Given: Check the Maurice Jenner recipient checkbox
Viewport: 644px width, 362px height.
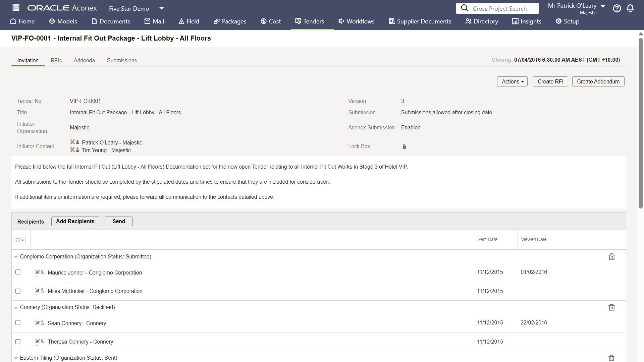Looking at the screenshot, I should pyautogui.click(x=18, y=272).
